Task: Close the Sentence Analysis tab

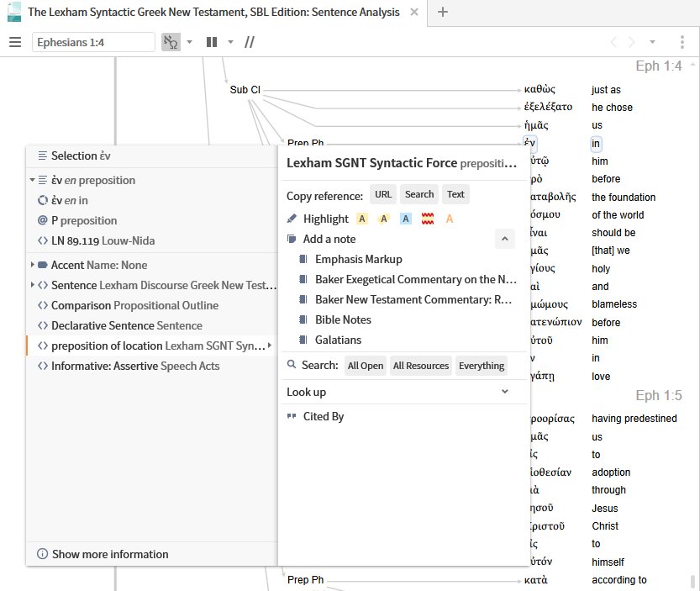Action: coord(414,12)
